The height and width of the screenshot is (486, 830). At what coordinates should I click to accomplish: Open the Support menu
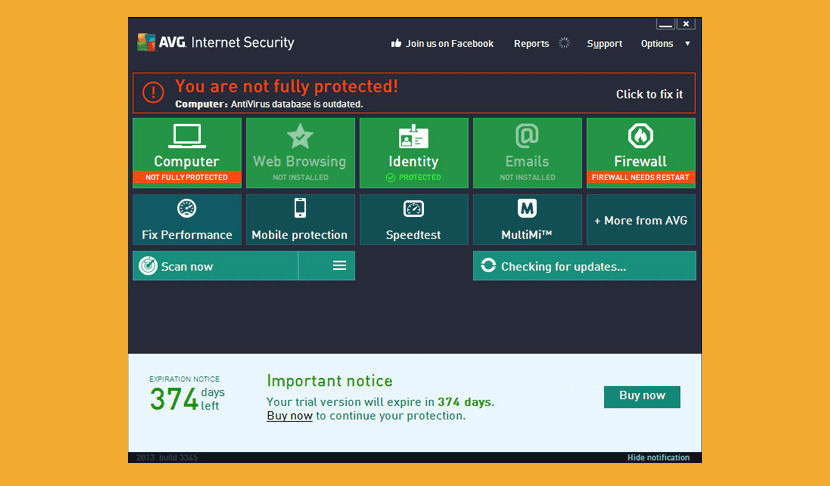(605, 43)
